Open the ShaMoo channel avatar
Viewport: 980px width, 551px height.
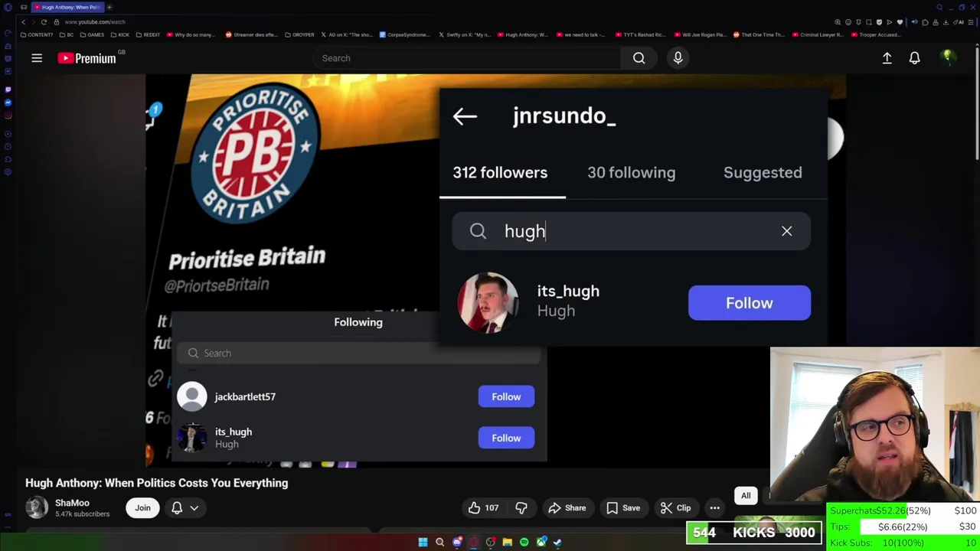click(36, 507)
